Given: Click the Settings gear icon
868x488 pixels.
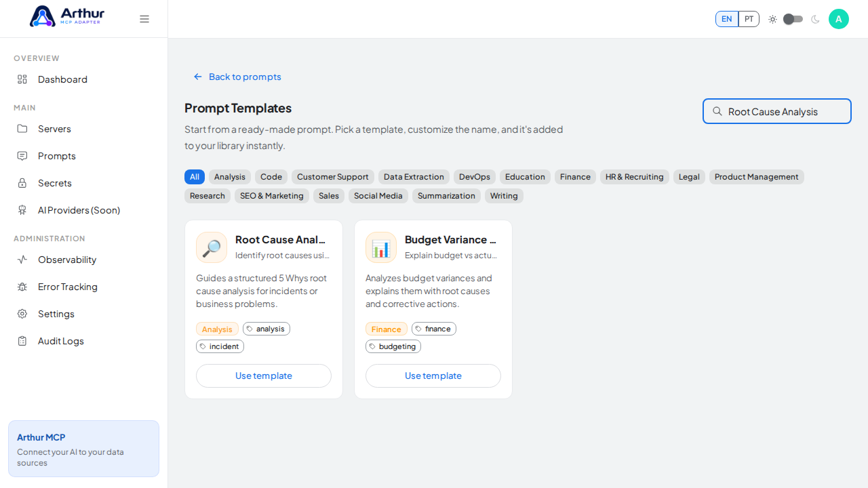Looking at the screenshot, I should 22,314.
